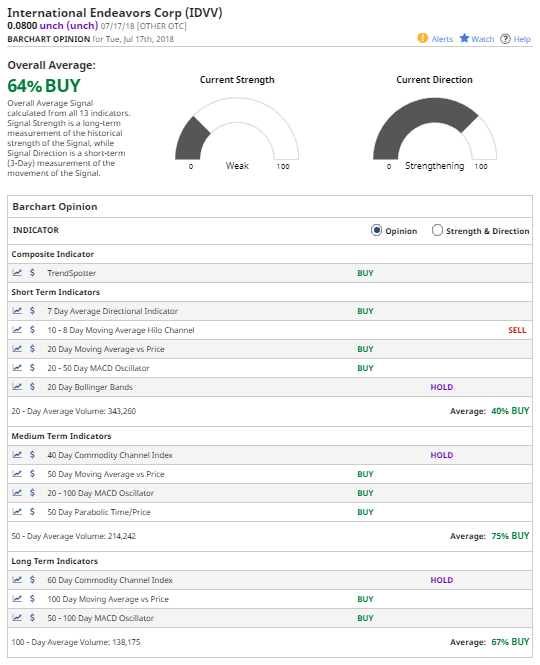Click dollar icon for 50 - 100 Day MACD Oscillator

pos(32,618)
